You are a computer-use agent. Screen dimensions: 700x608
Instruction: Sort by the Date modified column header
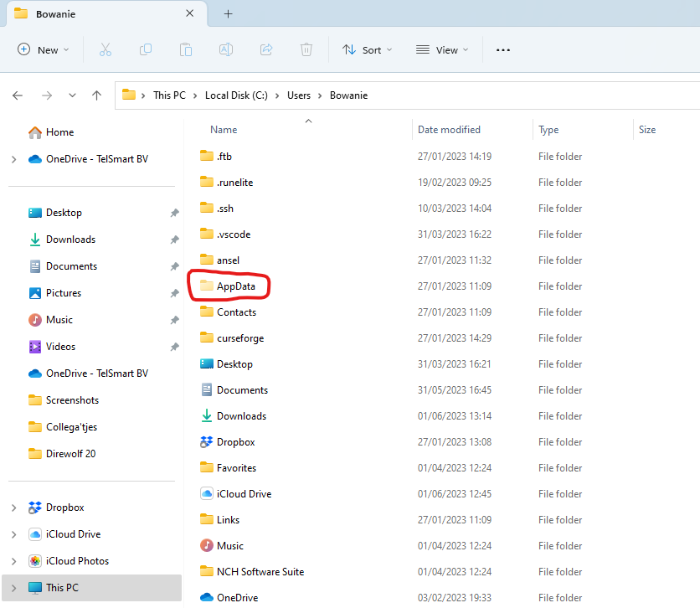click(x=449, y=130)
